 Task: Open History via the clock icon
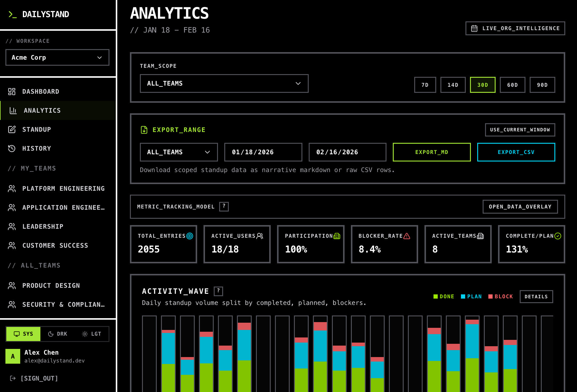(x=12, y=148)
